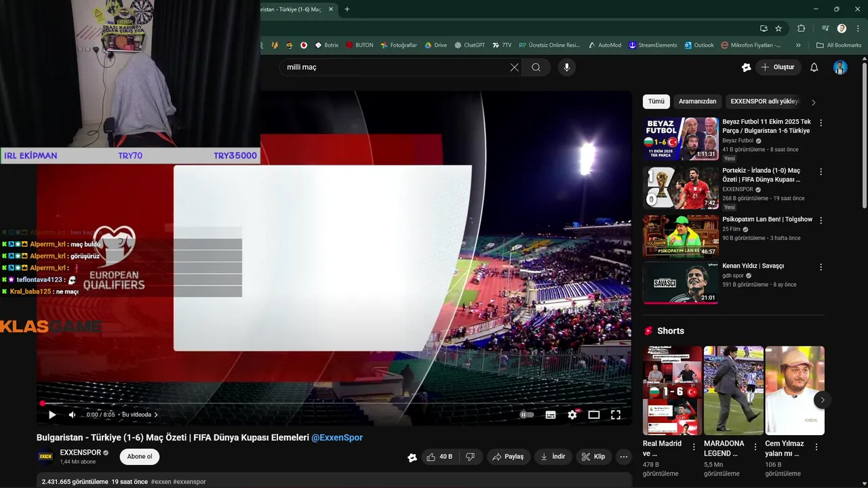
Task: Expand 'Bu videoda' chapters chevron
Action: point(156,415)
